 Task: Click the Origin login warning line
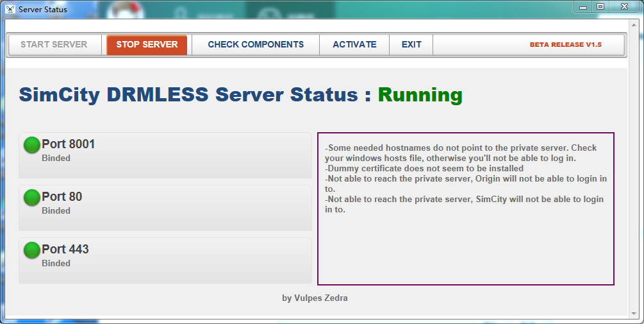pos(466,183)
